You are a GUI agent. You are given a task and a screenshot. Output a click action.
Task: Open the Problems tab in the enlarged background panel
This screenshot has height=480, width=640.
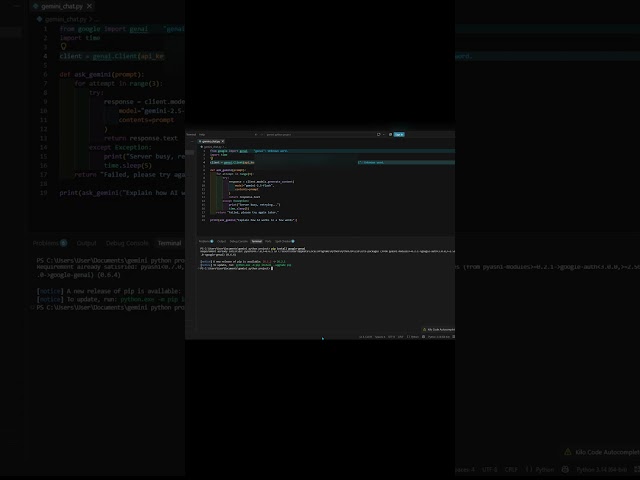pyautogui.click(x=50, y=243)
